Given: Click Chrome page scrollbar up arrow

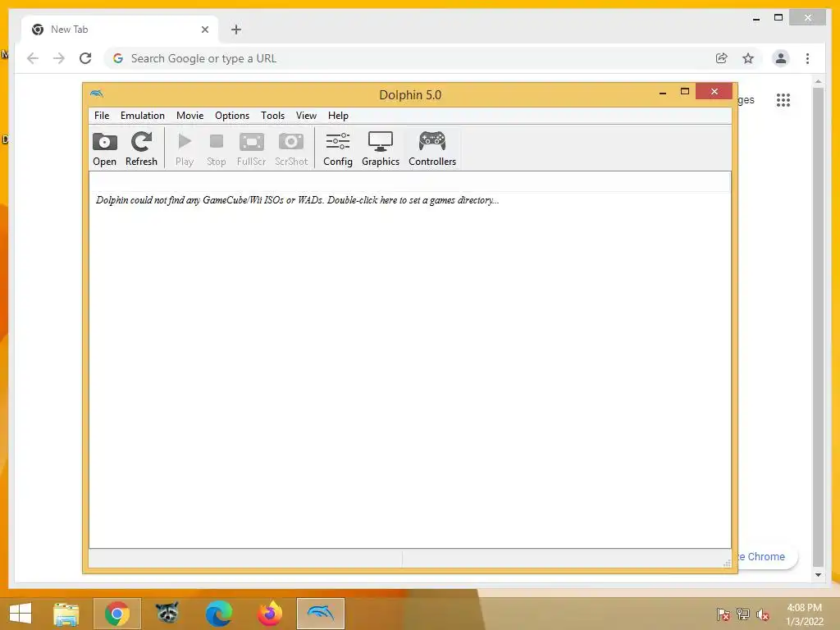Looking at the screenshot, I should click(x=818, y=81).
